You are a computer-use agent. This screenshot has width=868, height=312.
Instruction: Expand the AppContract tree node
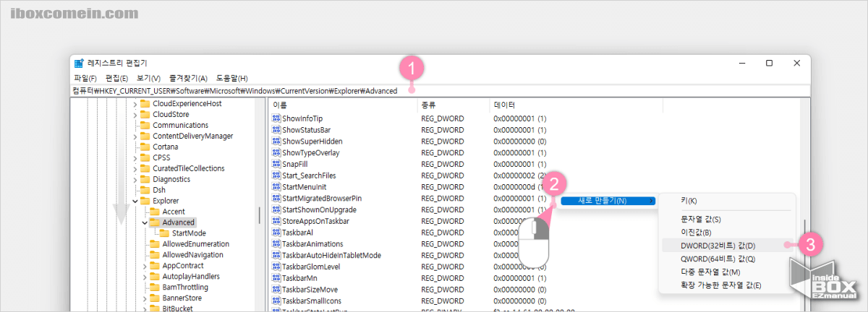[x=144, y=266]
